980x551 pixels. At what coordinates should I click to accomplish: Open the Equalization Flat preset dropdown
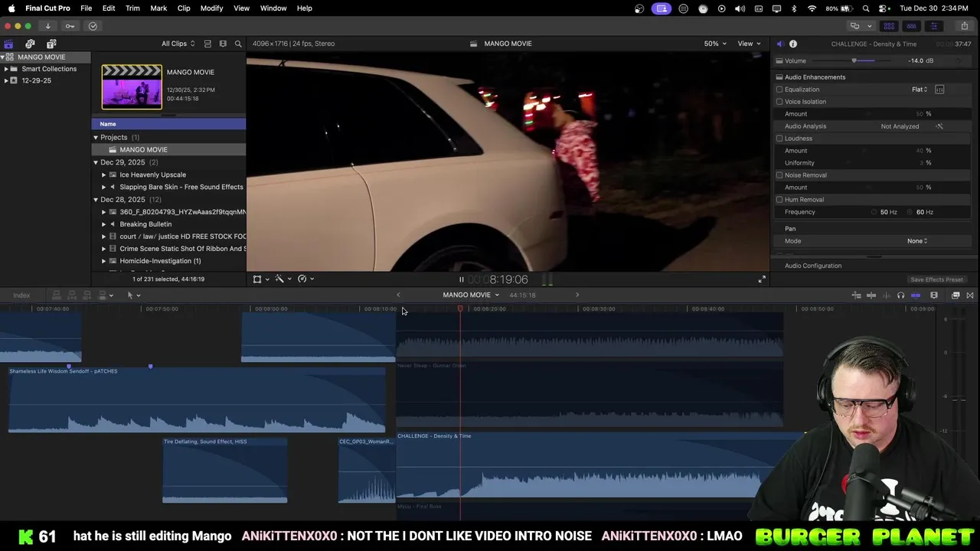point(920,90)
